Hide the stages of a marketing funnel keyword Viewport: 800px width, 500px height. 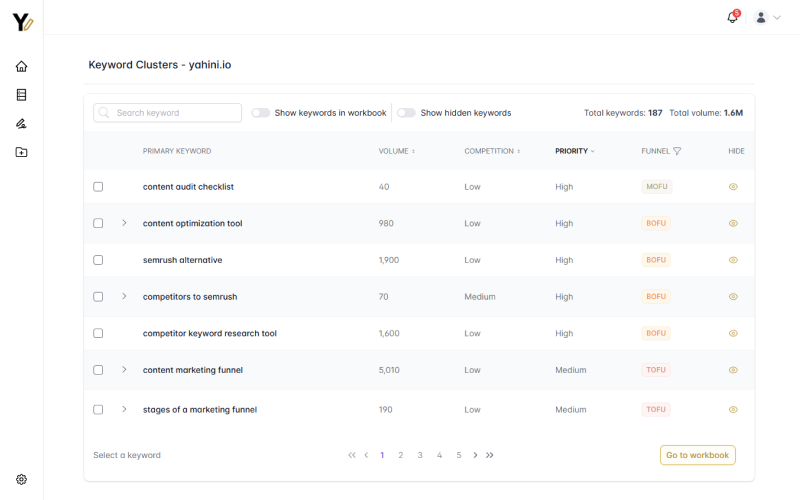[x=733, y=410]
